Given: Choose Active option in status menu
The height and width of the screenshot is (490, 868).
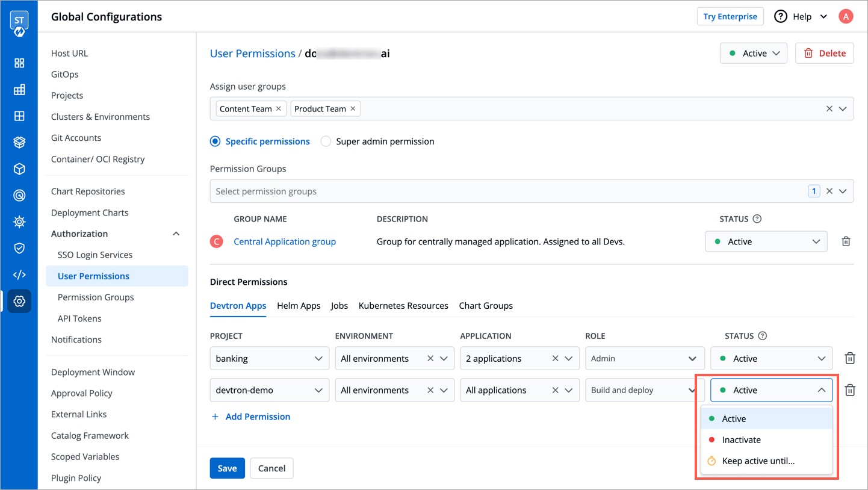Looking at the screenshot, I should [x=767, y=418].
